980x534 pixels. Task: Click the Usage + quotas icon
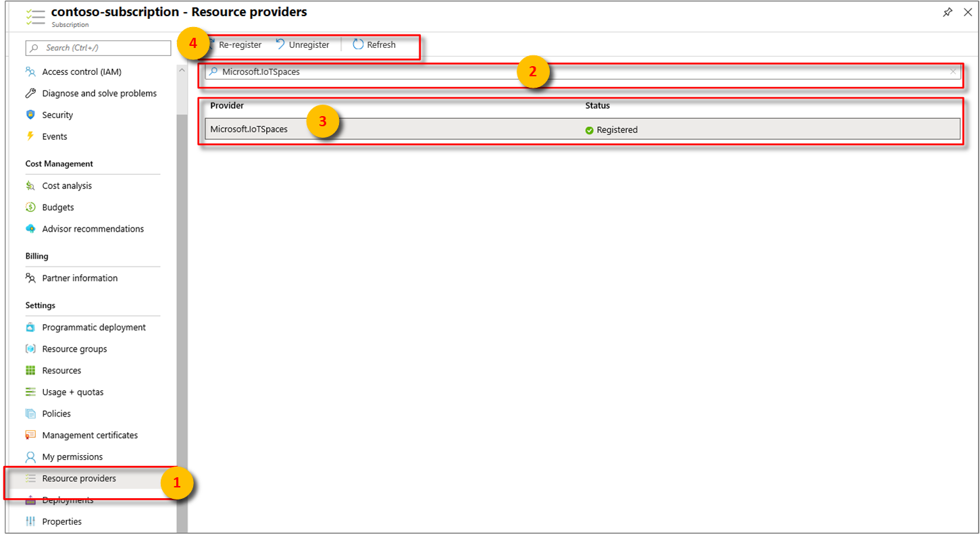click(30, 392)
